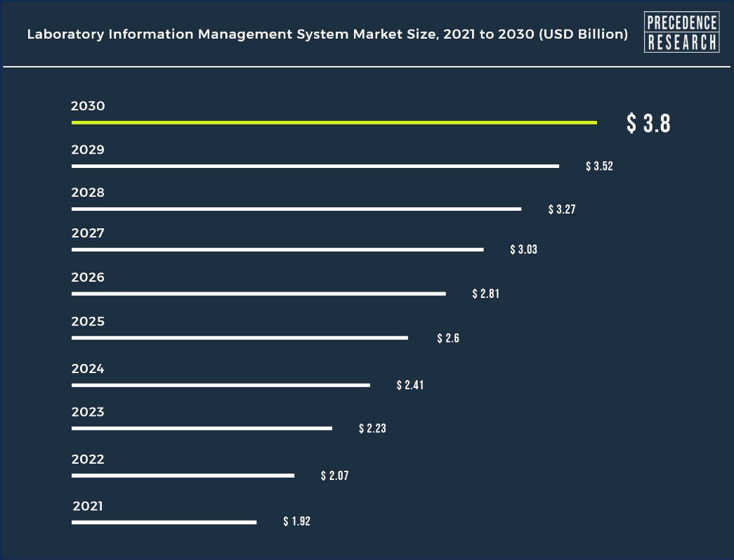Click the $ 2.81 value label
The height and width of the screenshot is (560, 734).
[x=485, y=294]
